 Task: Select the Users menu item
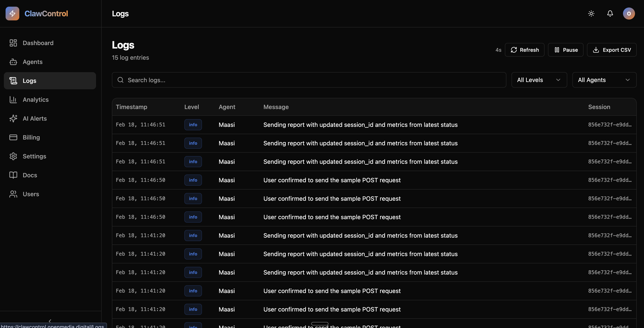point(31,194)
